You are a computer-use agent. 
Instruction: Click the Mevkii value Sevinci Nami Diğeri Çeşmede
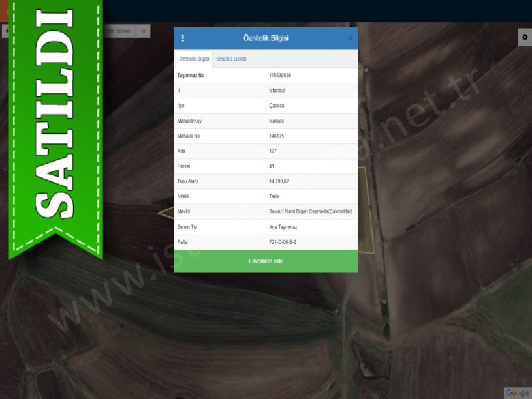[311, 212]
